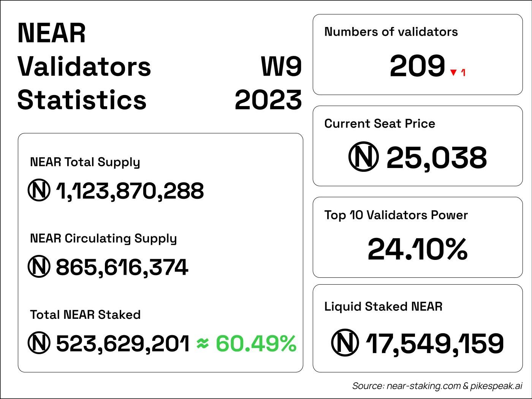The width and height of the screenshot is (532, 399).
Task: Click the NEAR icon beside the total supply value
Action: (x=39, y=190)
